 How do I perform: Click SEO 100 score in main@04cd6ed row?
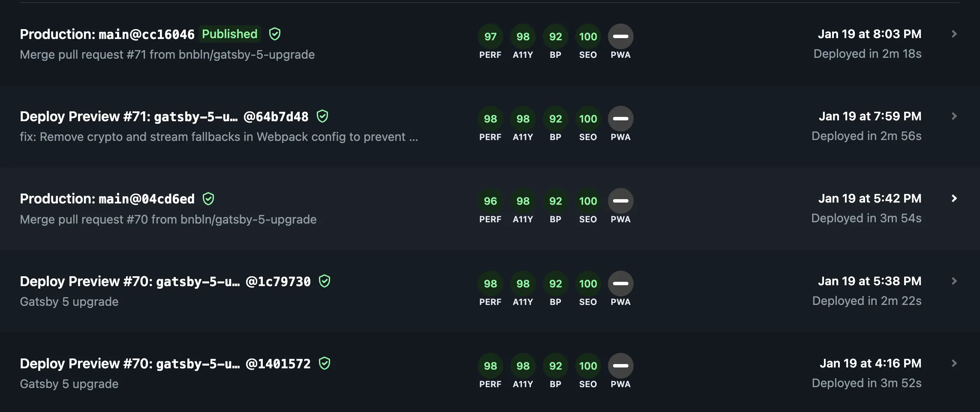(x=588, y=201)
